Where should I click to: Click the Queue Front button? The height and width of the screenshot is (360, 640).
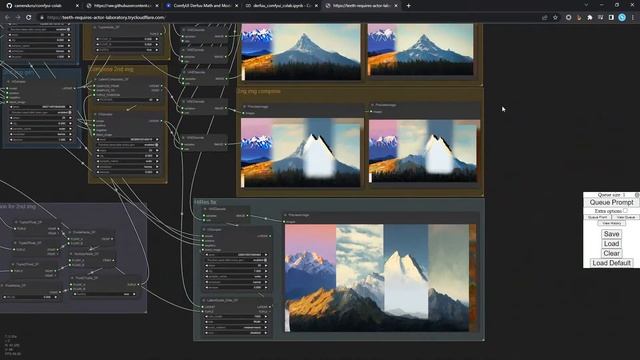[598, 217]
